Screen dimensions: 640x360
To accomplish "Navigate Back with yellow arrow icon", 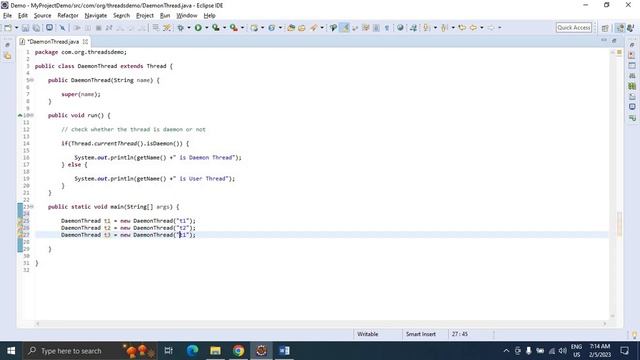I will [x=473, y=28].
